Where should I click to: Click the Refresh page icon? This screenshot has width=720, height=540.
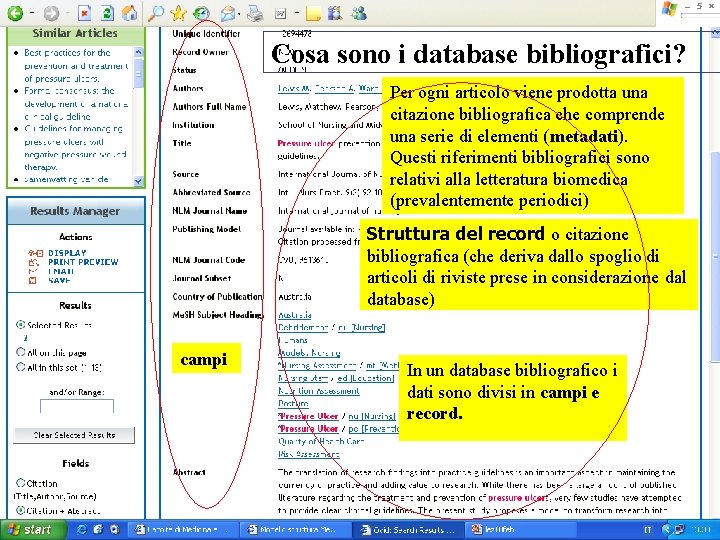(x=107, y=13)
